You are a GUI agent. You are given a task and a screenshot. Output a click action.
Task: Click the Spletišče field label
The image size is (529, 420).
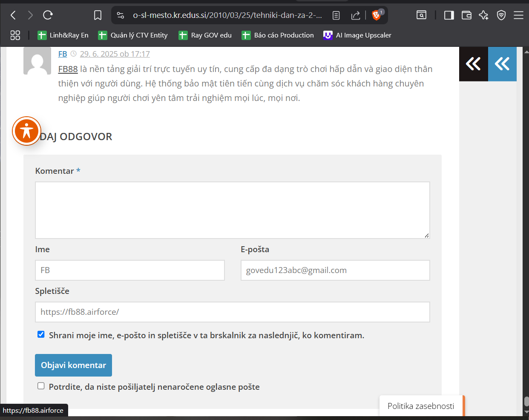[x=52, y=291]
